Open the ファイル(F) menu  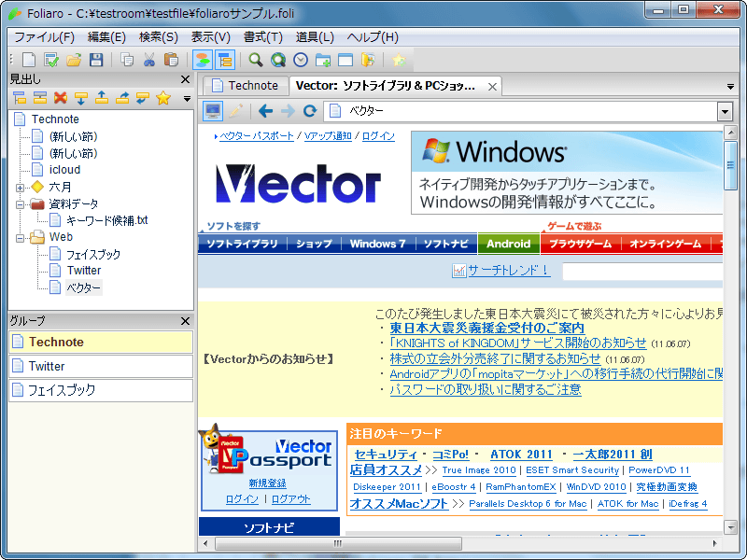pos(44,37)
